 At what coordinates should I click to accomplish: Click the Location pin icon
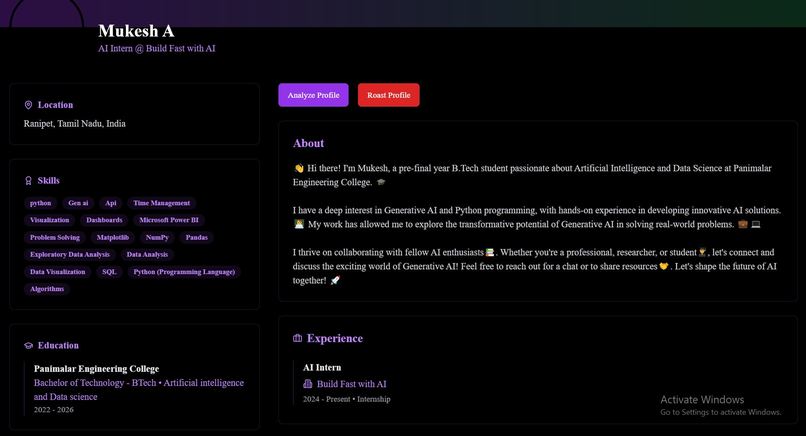(28, 105)
